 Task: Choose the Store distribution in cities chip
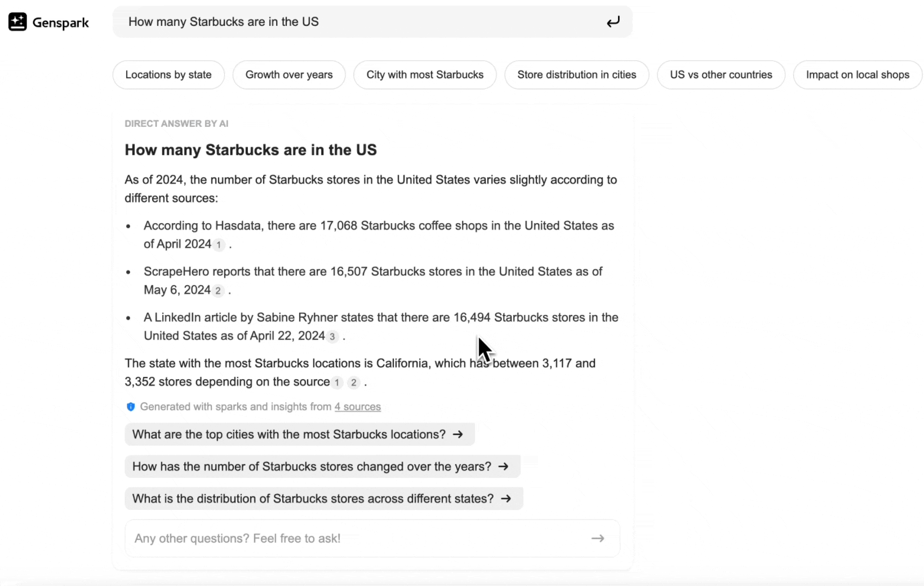576,75
